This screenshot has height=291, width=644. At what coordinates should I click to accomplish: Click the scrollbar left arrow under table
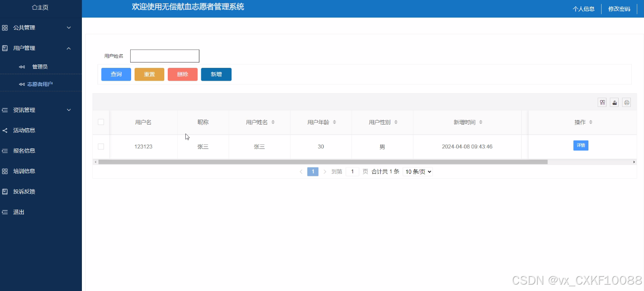[95, 162]
